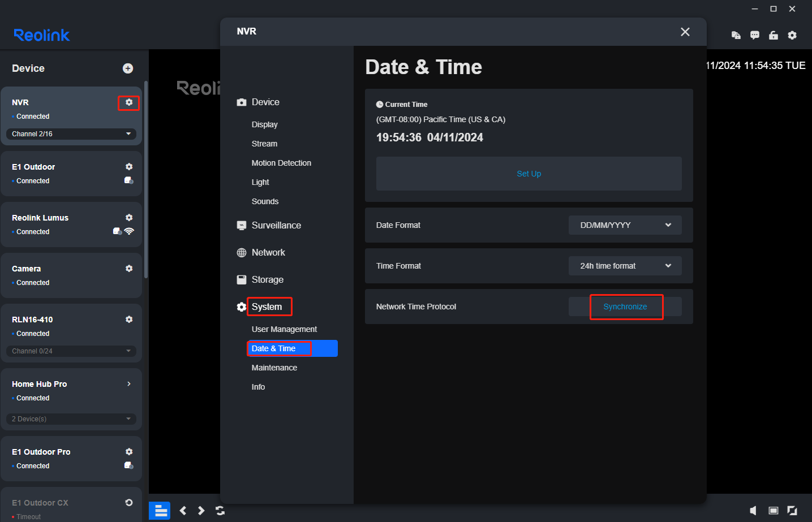Close the NVR settings dialog
This screenshot has width=812, height=522.
685,32
